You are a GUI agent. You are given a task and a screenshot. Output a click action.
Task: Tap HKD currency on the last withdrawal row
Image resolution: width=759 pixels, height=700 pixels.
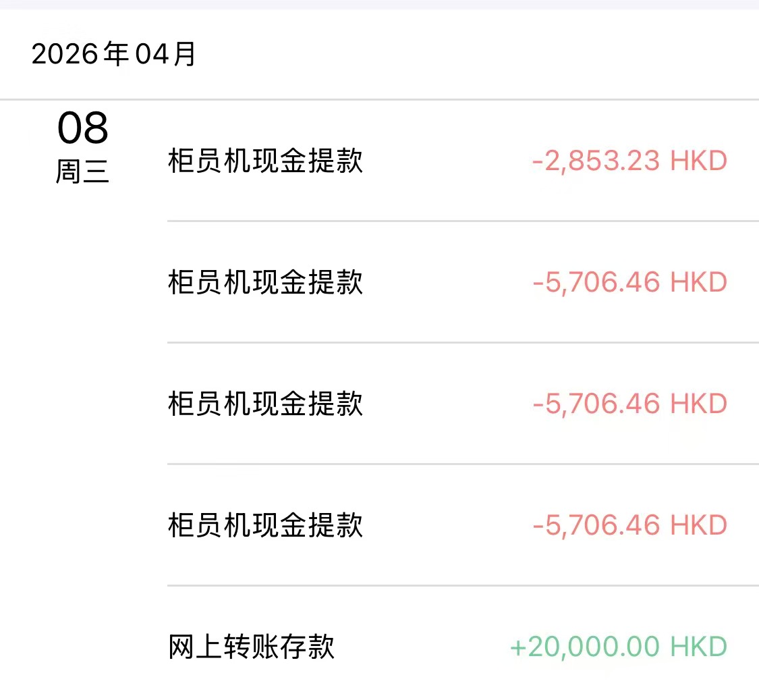click(698, 525)
